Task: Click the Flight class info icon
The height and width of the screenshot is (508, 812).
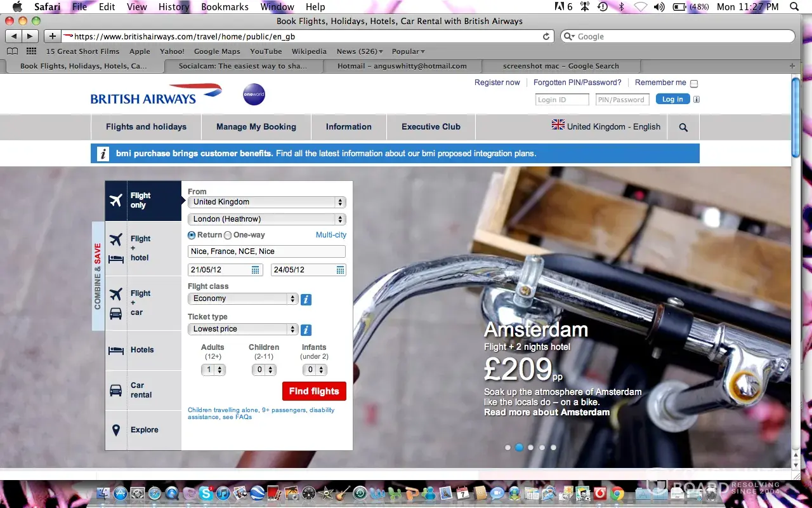Action: tap(306, 299)
